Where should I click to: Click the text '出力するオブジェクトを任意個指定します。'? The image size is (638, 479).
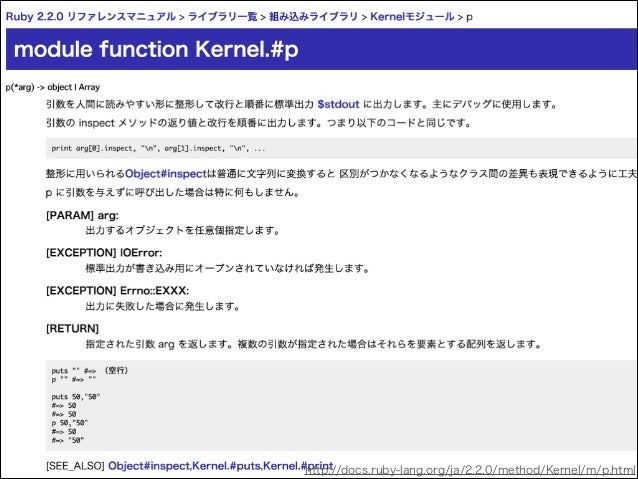pyautogui.click(x=183, y=230)
